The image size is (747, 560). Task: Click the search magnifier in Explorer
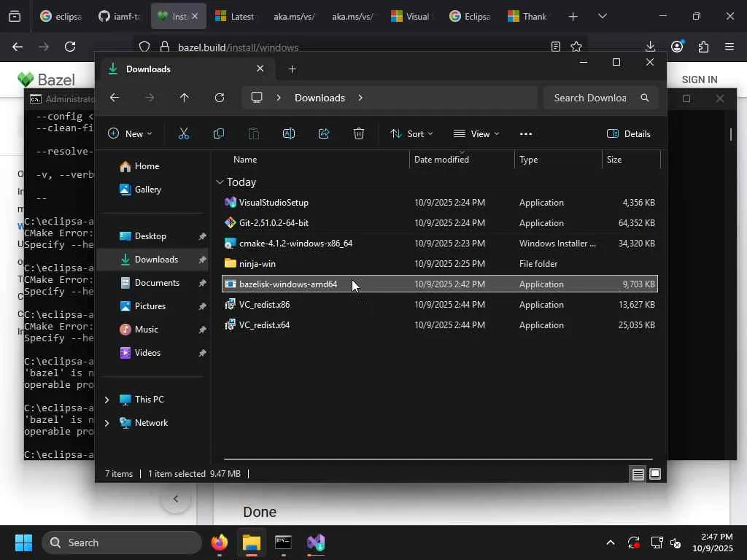point(645,98)
